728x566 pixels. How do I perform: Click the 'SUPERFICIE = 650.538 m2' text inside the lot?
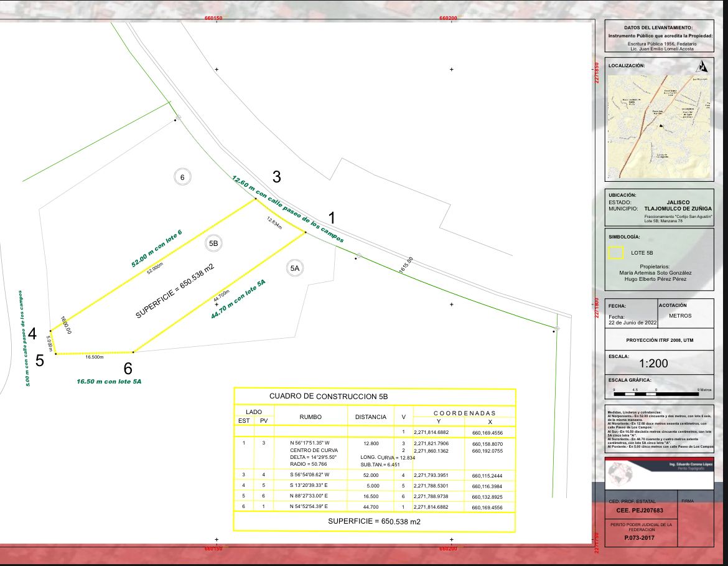174,291
